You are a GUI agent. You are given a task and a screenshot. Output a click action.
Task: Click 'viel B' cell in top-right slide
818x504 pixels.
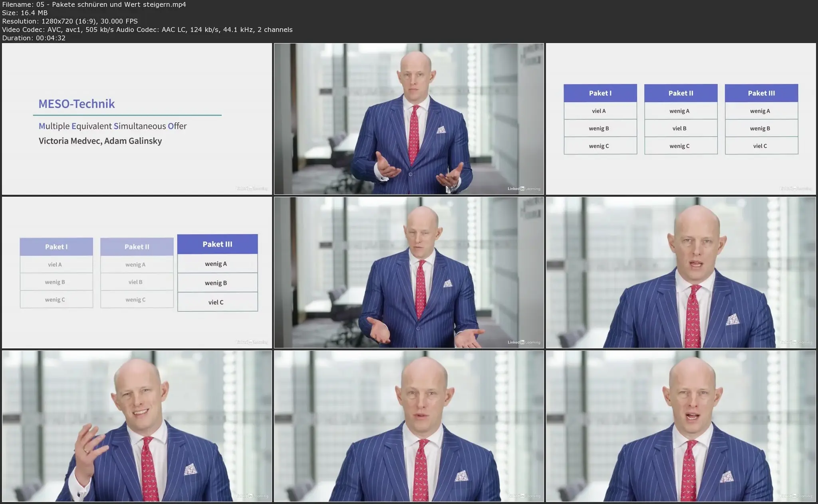pyautogui.click(x=679, y=128)
